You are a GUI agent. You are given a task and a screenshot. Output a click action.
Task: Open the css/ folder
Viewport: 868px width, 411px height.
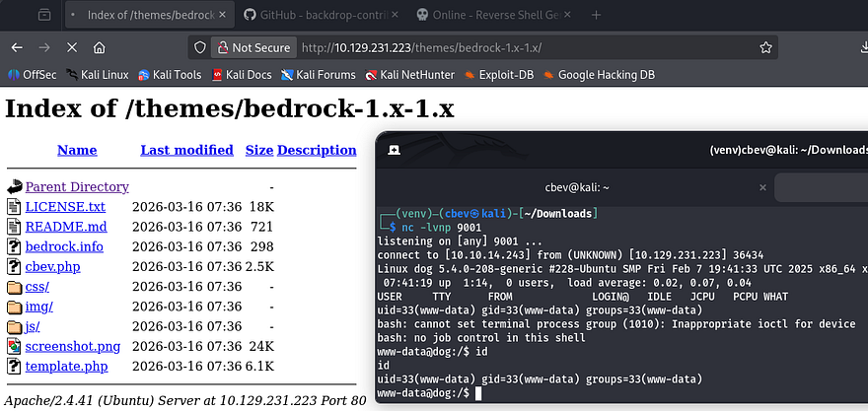[x=36, y=287]
